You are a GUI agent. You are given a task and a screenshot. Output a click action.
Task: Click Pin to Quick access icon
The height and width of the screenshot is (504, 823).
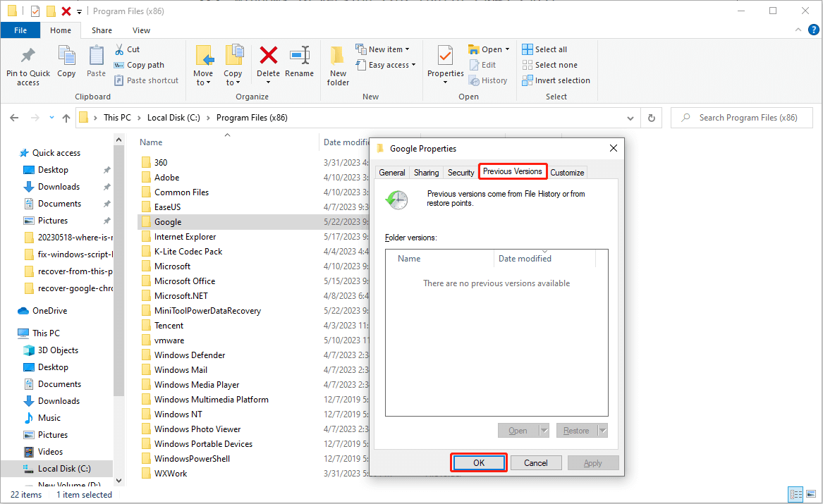[28, 56]
